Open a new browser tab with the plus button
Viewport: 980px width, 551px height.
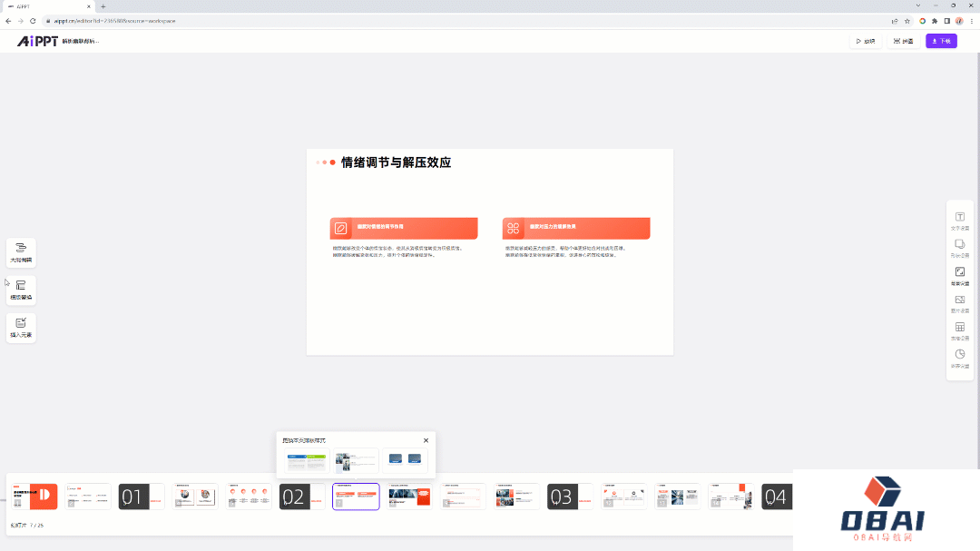(103, 6)
